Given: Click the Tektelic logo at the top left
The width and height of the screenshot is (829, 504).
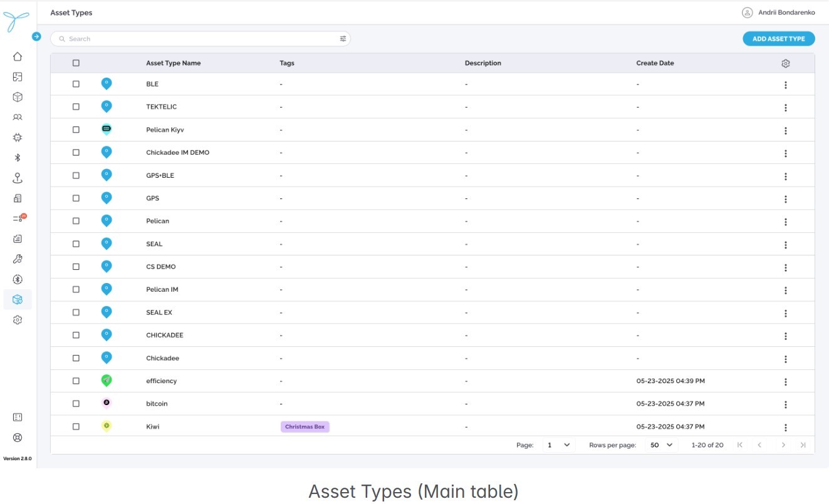Looking at the screenshot, I should (x=16, y=22).
